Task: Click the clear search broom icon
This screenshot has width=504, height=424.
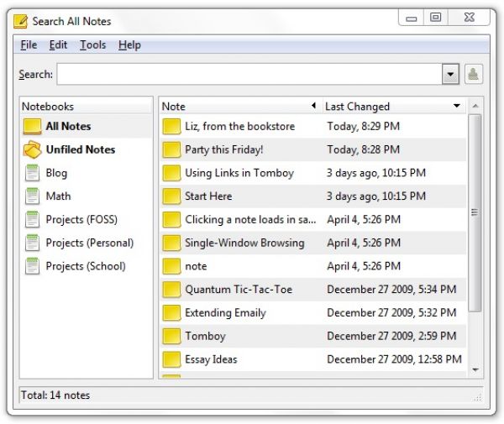Action: click(473, 74)
